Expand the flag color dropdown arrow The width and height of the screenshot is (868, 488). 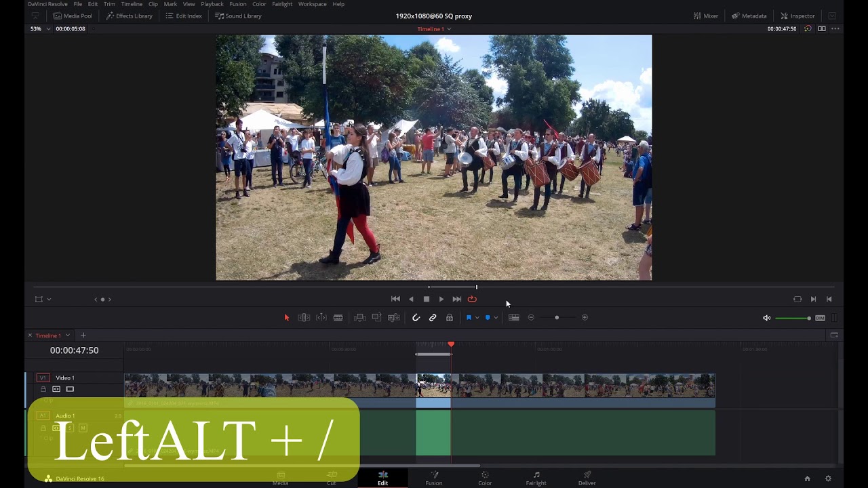pos(477,317)
